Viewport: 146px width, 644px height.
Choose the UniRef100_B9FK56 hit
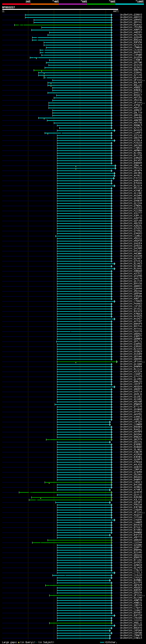click(131, 42)
